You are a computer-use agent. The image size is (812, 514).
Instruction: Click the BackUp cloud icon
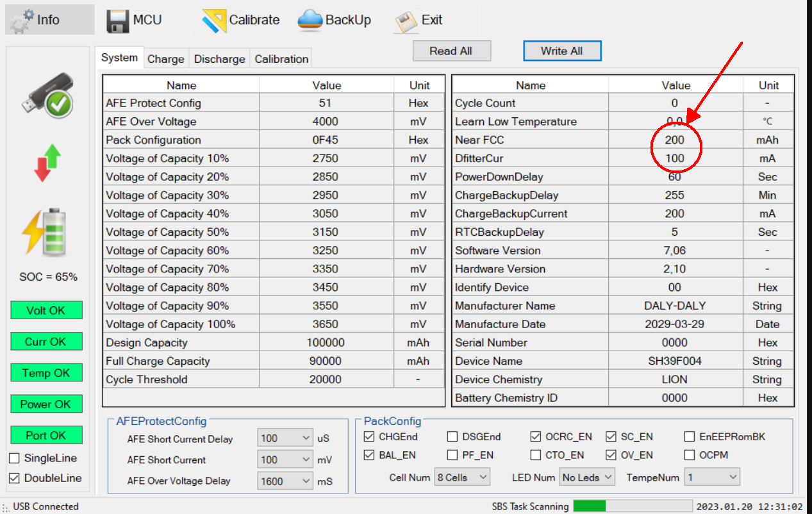pyautogui.click(x=310, y=20)
